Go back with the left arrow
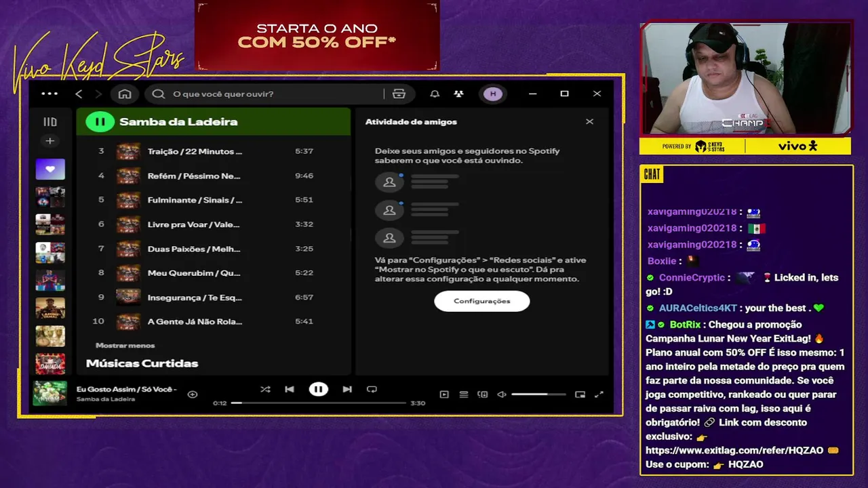 79,94
